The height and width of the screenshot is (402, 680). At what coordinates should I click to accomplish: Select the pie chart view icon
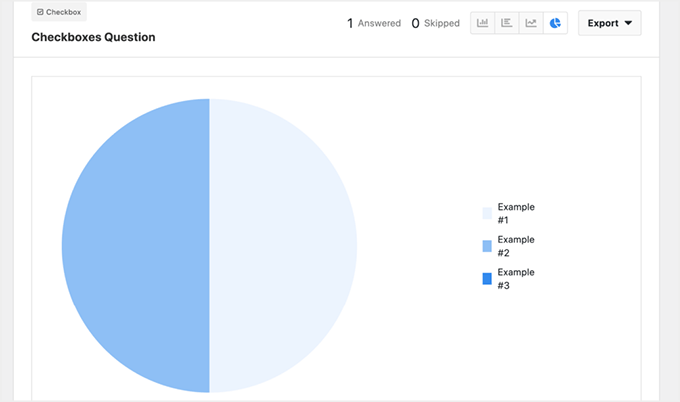(x=555, y=23)
